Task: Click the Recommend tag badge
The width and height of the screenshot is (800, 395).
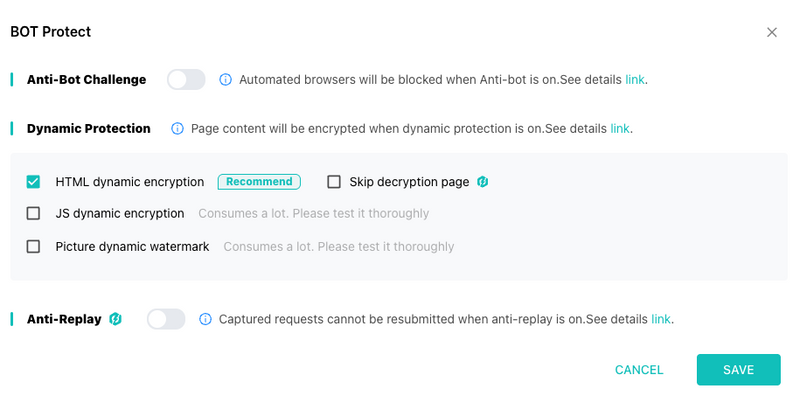Action: [x=259, y=182]
